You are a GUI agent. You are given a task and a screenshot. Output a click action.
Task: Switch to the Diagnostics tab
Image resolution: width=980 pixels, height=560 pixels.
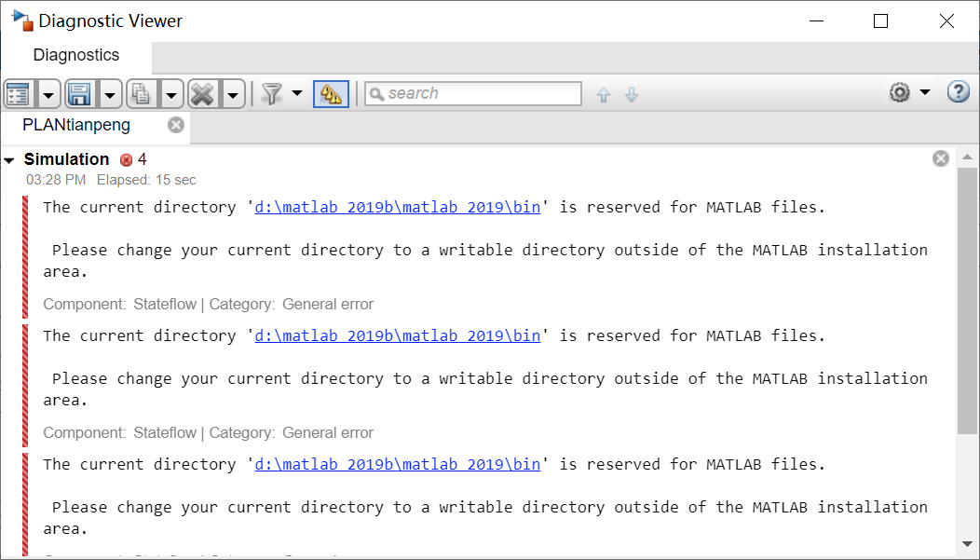point(75,55)
